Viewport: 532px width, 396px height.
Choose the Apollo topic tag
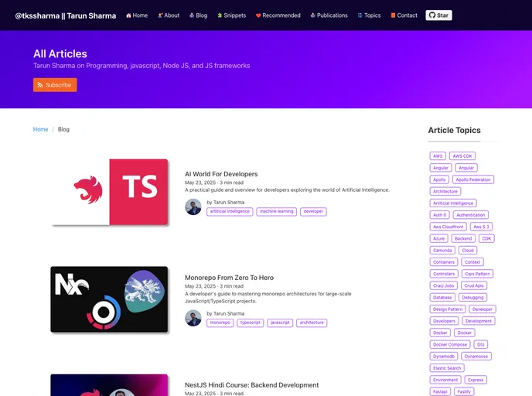coord(439,179)
